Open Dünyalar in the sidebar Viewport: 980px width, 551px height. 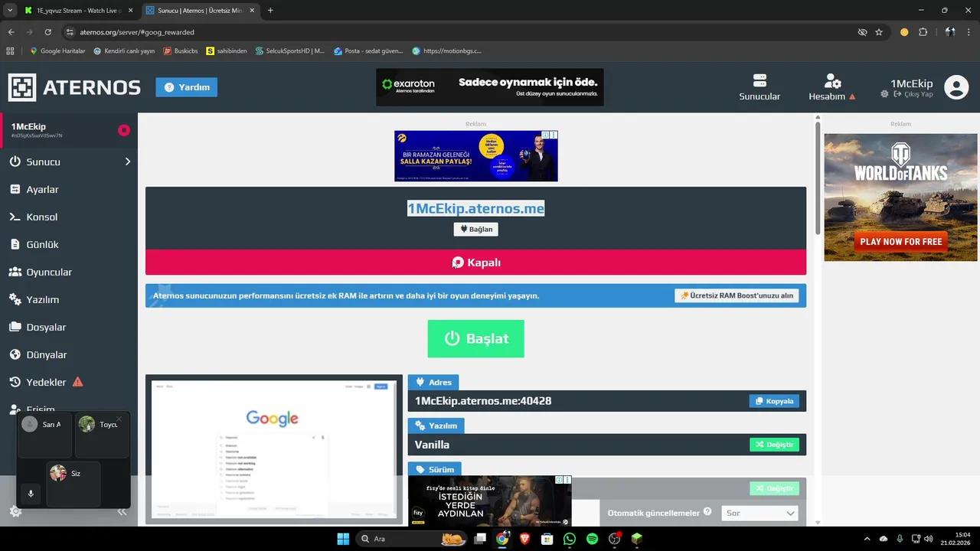[x=69, y=354]
